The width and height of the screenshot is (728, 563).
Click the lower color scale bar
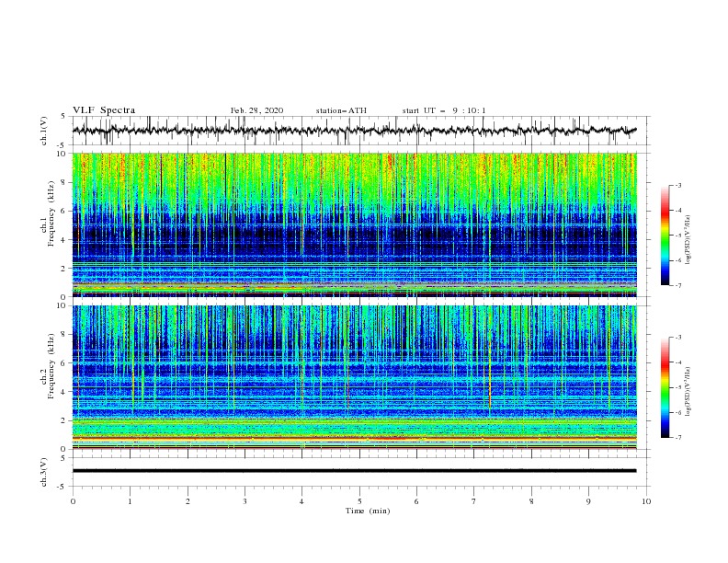coord(665,387)
